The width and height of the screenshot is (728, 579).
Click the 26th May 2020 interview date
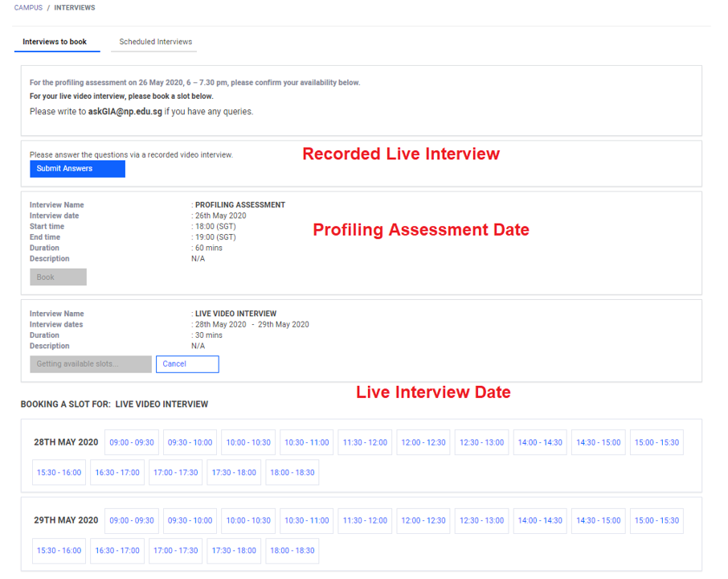pyautogui.click(x=220, y=216)
